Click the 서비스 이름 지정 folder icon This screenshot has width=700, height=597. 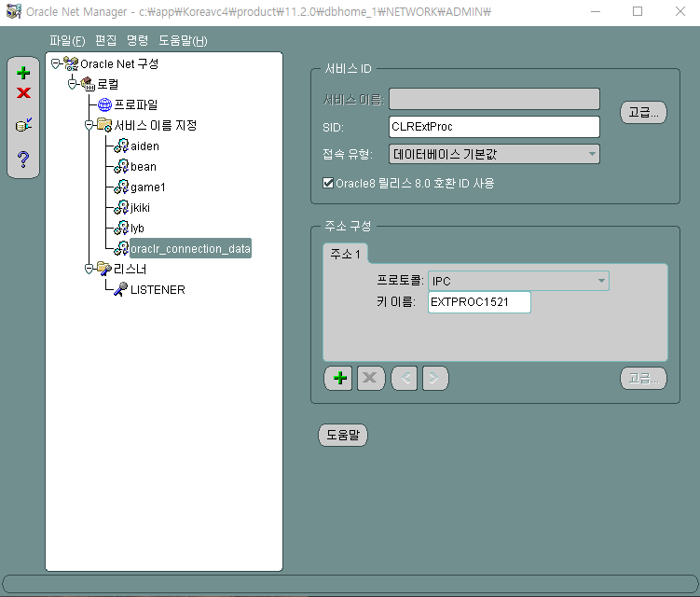pyautogui.click(x=104, y=125)
